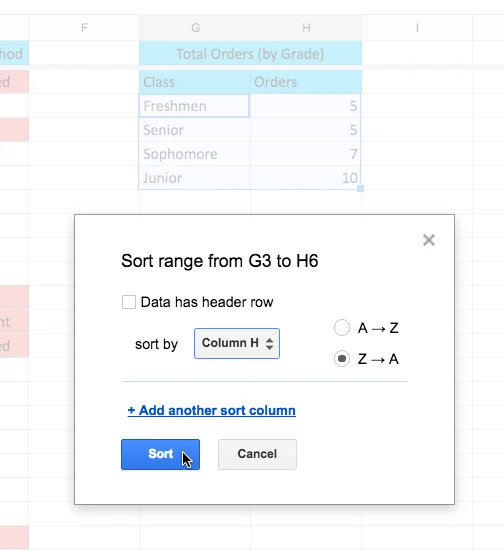Click the Freshmen orders value 5
The height and width of the screenshot is (551, 504).
pos(306,106)
